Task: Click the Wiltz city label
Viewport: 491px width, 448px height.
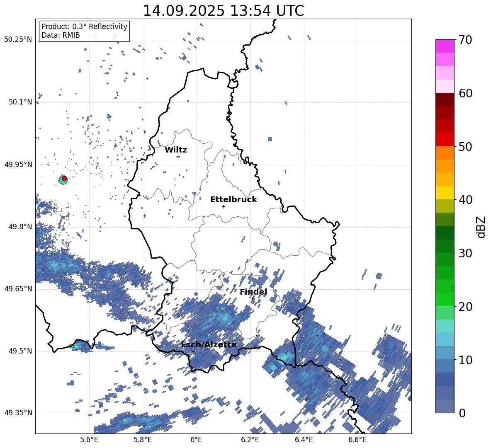Action: (x=176, y=150)
